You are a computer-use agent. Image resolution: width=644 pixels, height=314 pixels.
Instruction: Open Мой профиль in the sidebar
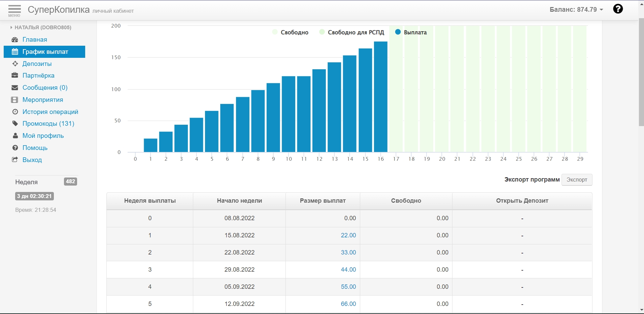43,136
